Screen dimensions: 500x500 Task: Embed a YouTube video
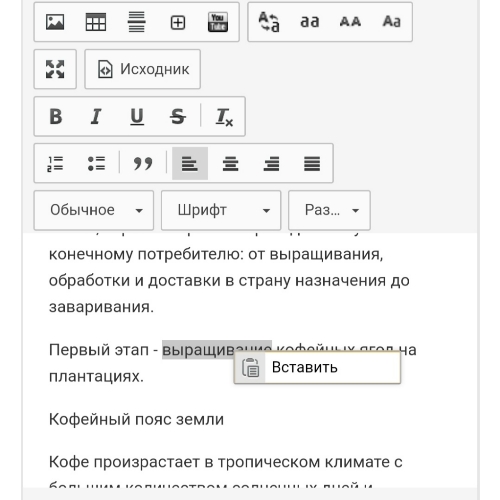click(x=218, y=22)
